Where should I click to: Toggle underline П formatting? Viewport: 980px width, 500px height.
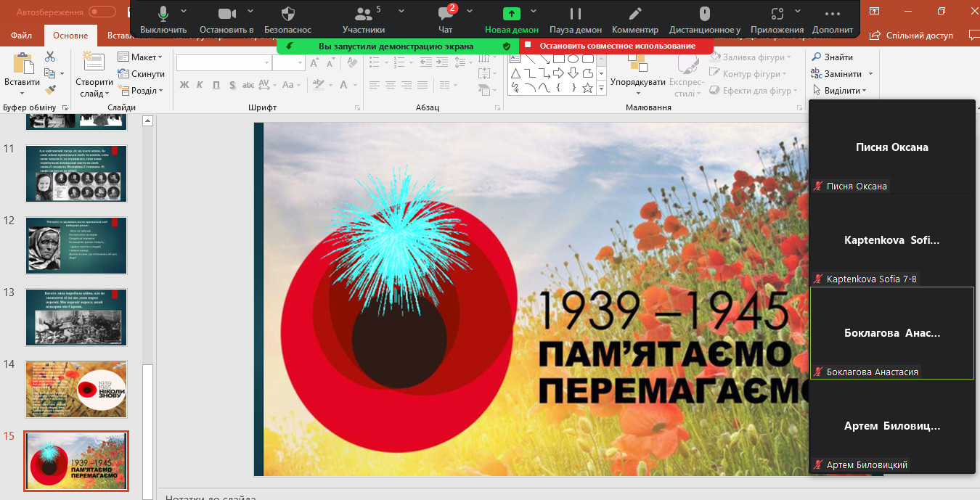click(216, 86)
